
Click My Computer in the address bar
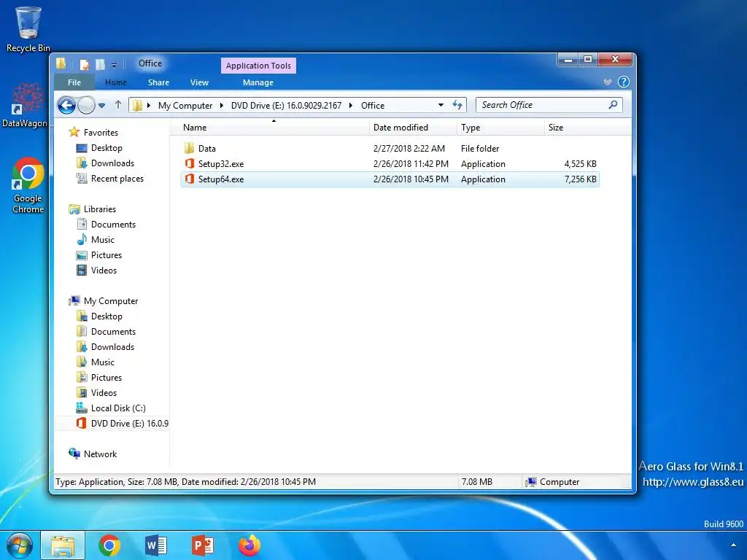click(185, 105)
